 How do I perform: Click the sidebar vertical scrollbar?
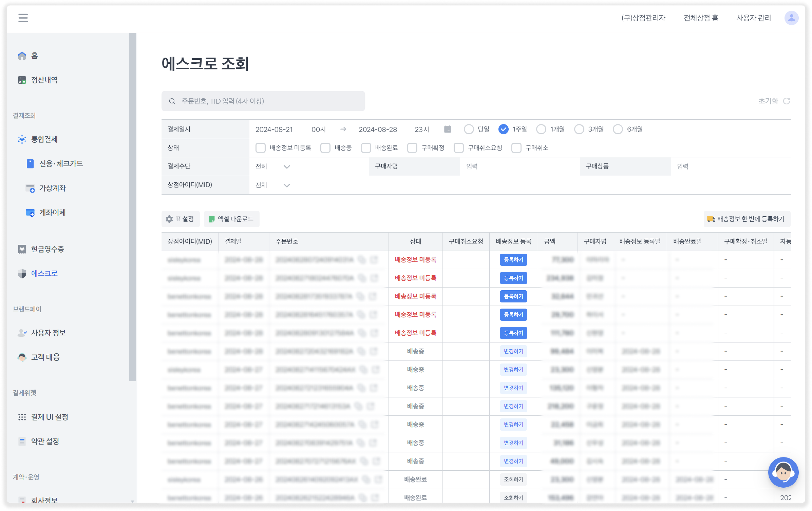pos(133,207)
